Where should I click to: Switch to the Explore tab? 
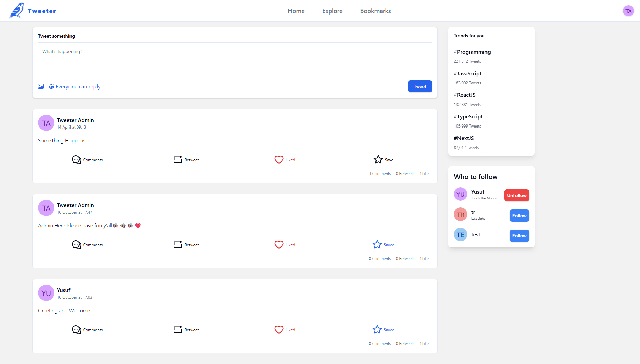(332, 11)
